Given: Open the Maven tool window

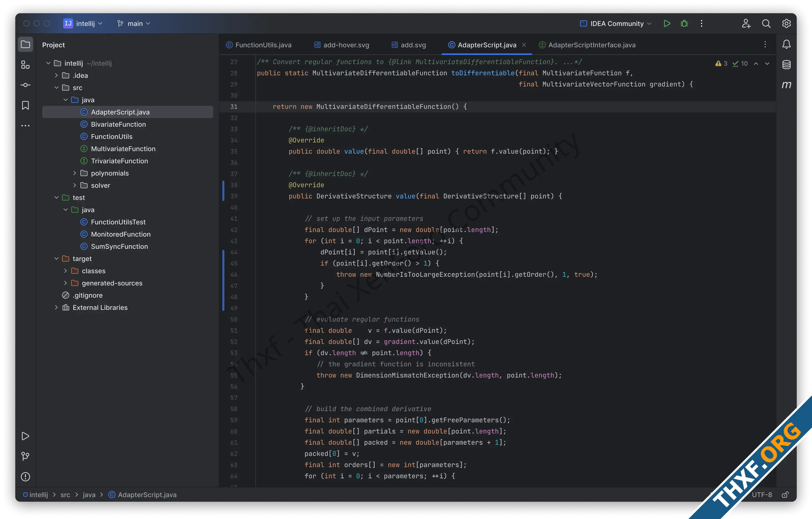Looking at the screenshot, I should (x=786, y=85).
